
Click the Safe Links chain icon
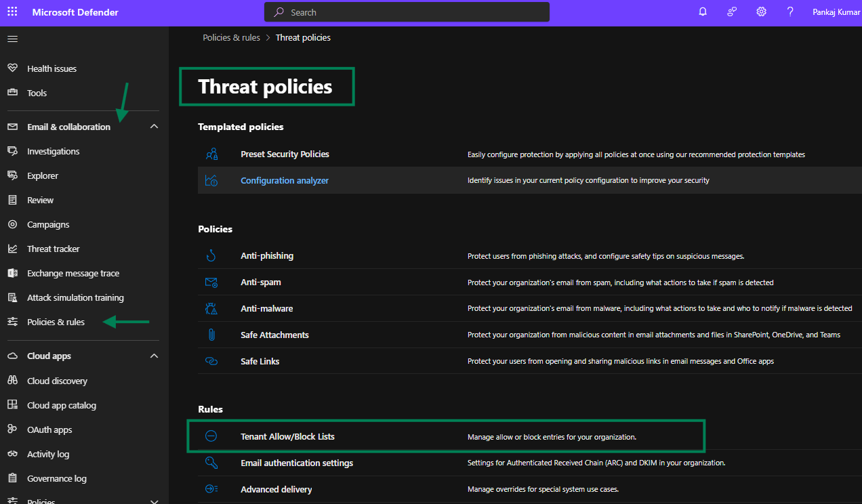[211, 361]
